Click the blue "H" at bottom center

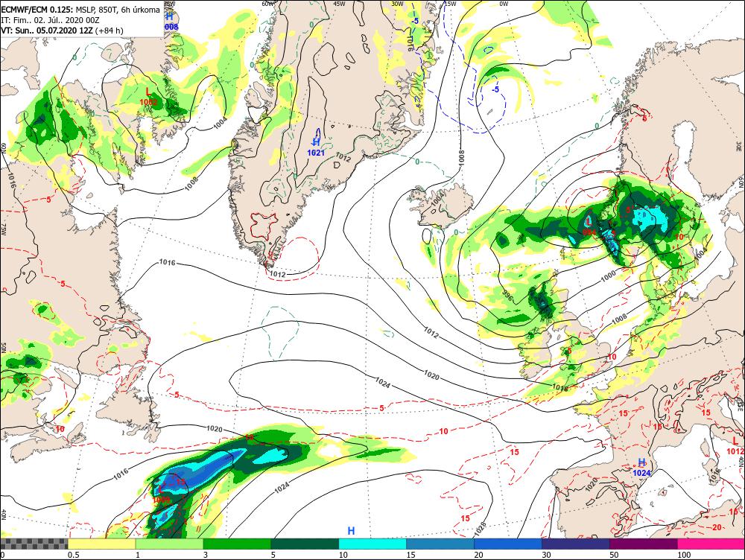coord(351,531)
